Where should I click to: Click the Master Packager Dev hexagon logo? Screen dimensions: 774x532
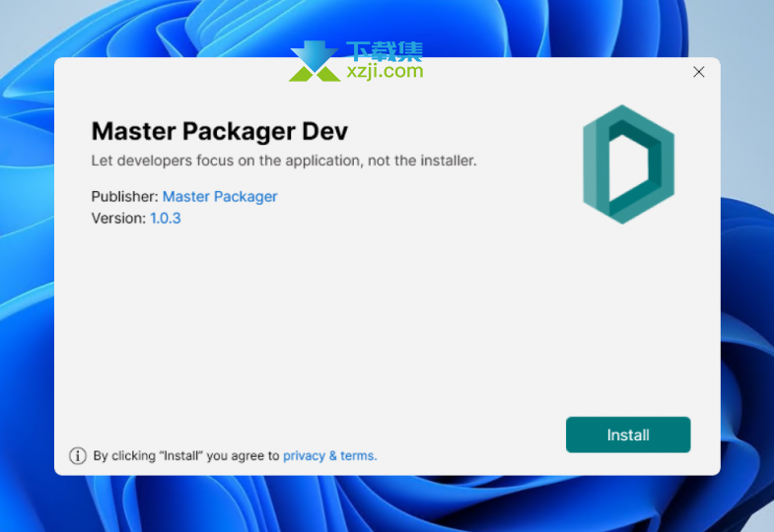[628, 165]
